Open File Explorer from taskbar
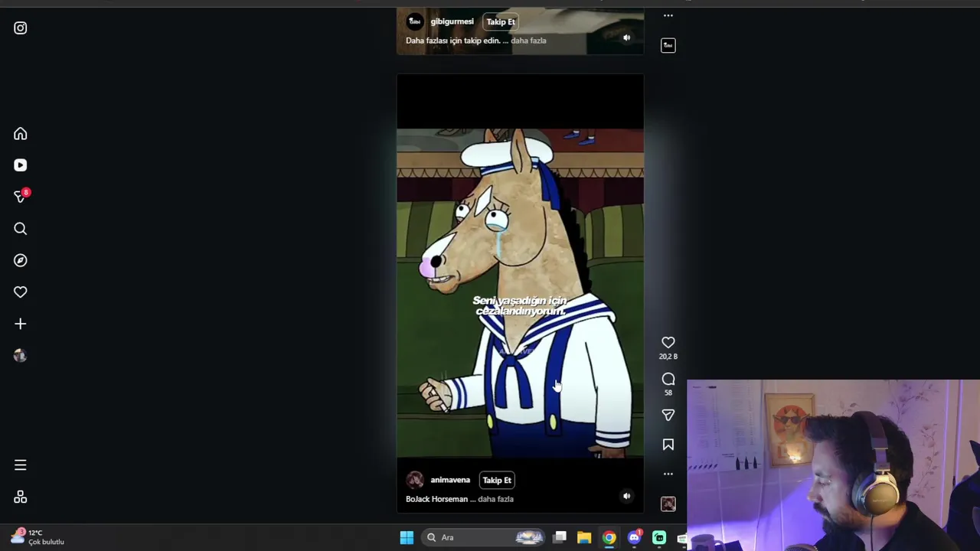980x551 pixels. pos(584,537)
